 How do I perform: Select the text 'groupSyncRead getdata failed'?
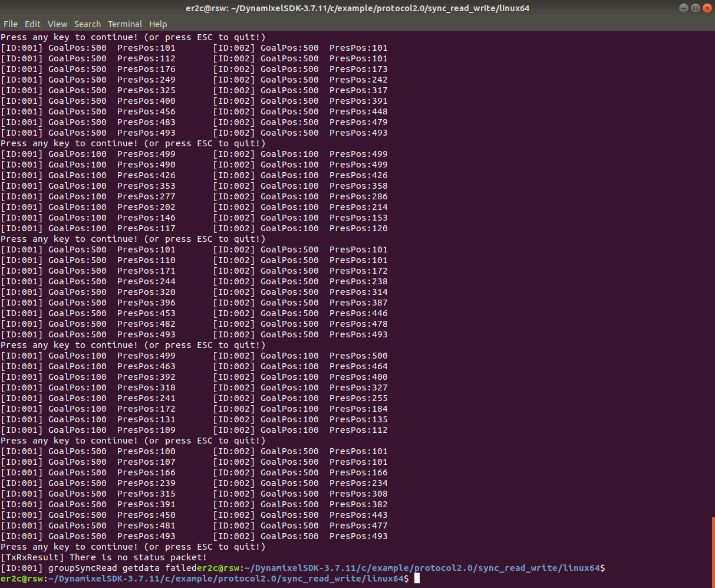[x=123, y=568]
